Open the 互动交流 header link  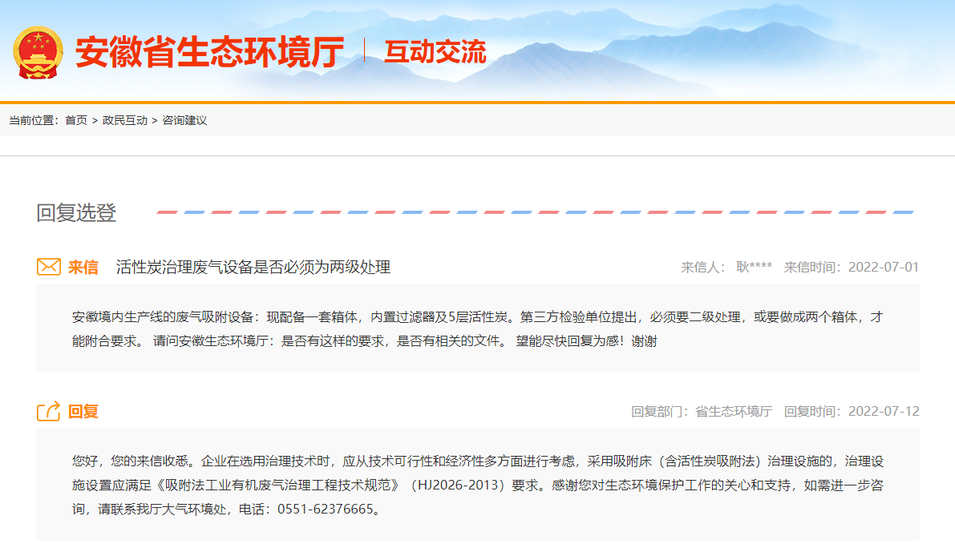(435, 52)
